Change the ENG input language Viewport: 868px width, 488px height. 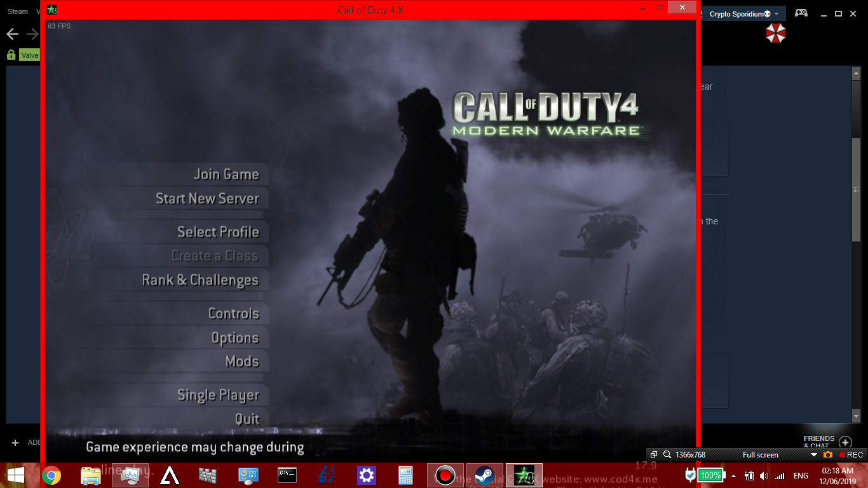(801, 476)
